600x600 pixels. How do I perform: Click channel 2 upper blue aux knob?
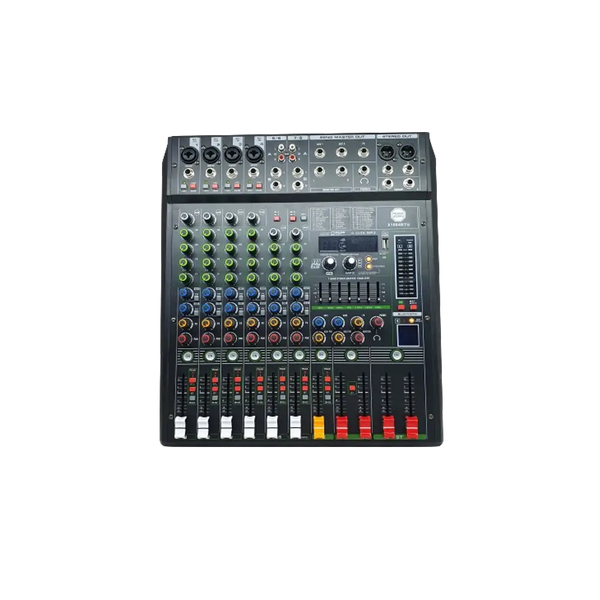click(x=208, y=293)
